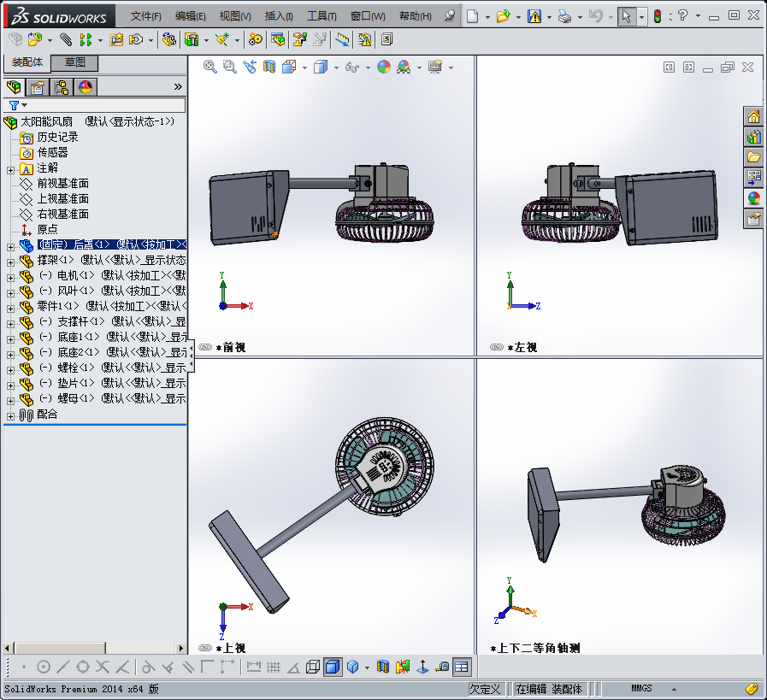Open the PropertyManager panel icon
767x700 pixels.
pos(37,87)
